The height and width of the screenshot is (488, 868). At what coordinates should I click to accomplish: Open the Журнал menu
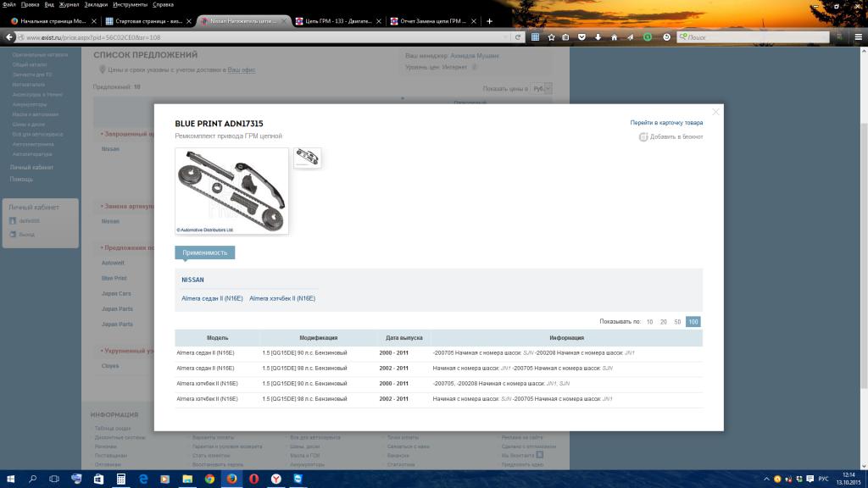(70, 4)
